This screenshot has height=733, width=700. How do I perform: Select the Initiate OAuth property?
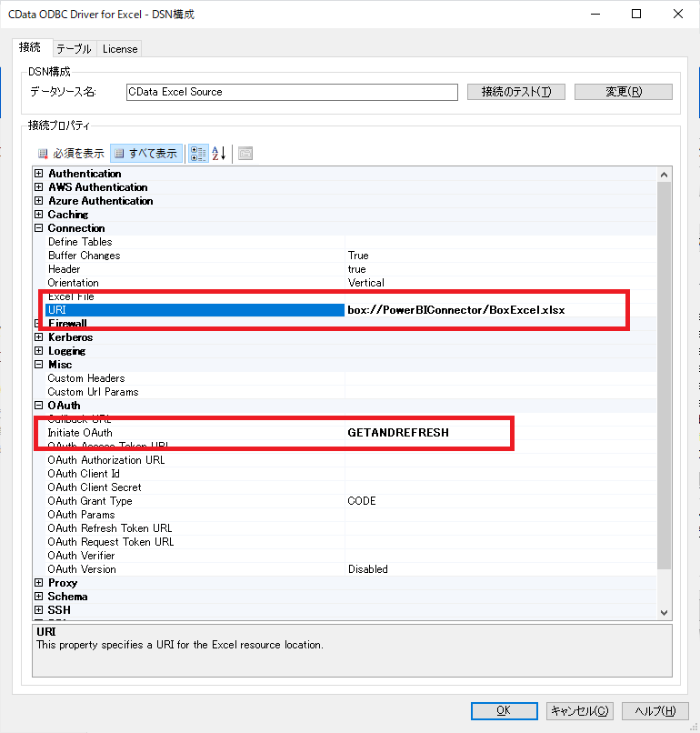(x=195, y=433)
